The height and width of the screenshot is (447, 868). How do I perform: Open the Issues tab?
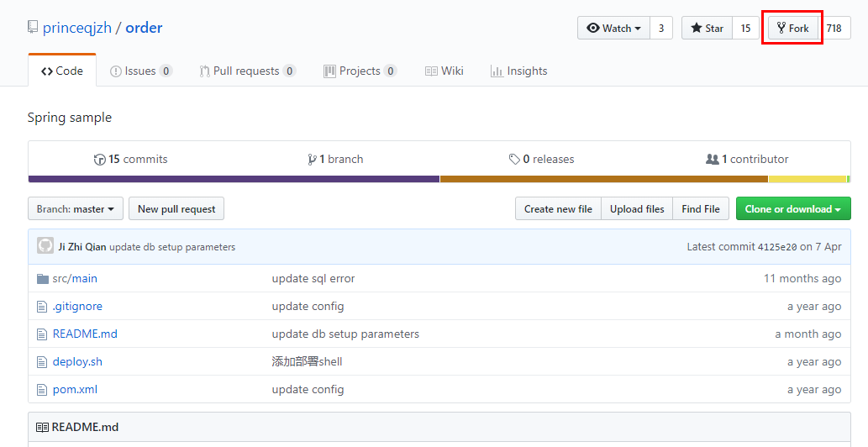141,71
